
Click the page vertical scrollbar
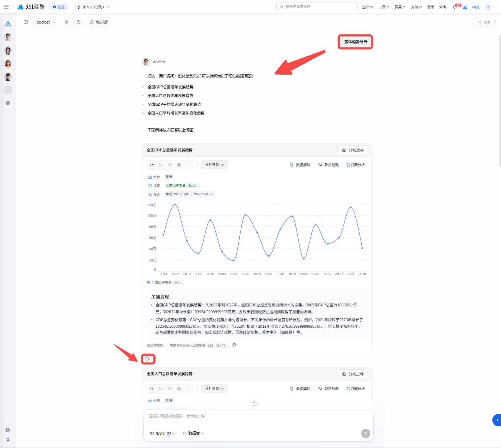[500, 101]
